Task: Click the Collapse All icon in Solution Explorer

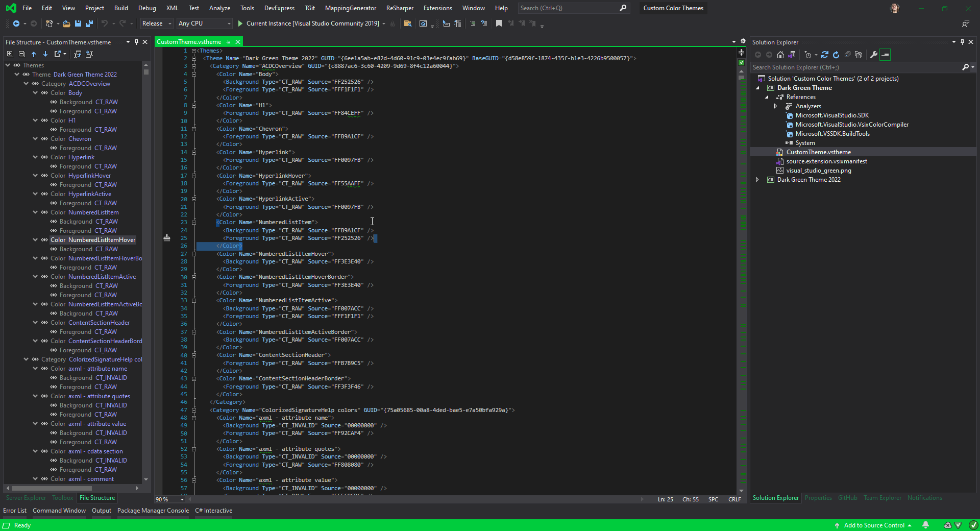Action: point(848,55)
